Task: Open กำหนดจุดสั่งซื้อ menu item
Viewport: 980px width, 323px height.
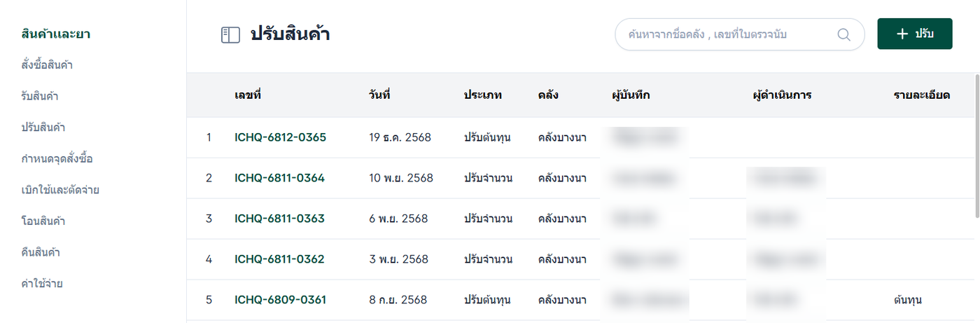Action: 57,158
